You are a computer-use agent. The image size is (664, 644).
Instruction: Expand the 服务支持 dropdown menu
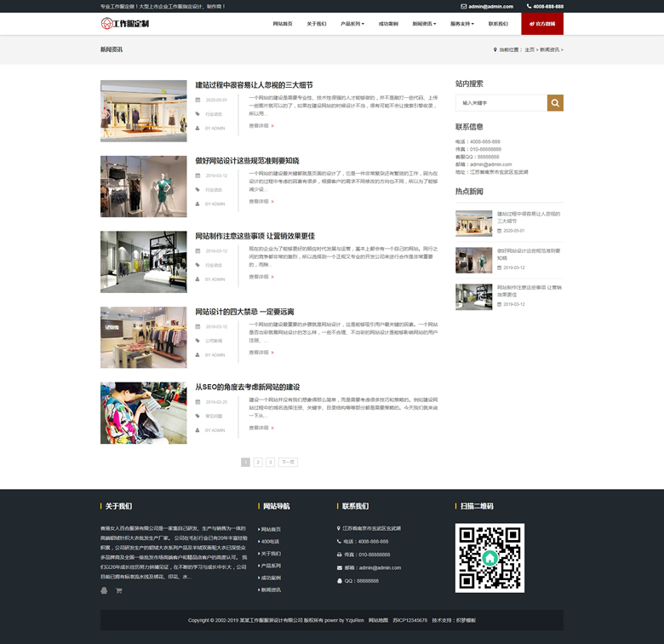tap(462, 24)
